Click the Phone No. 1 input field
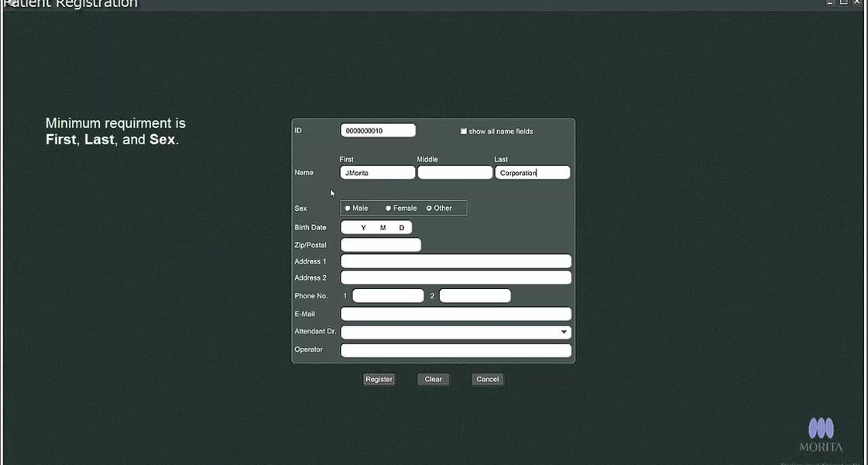 coord(388,296)
